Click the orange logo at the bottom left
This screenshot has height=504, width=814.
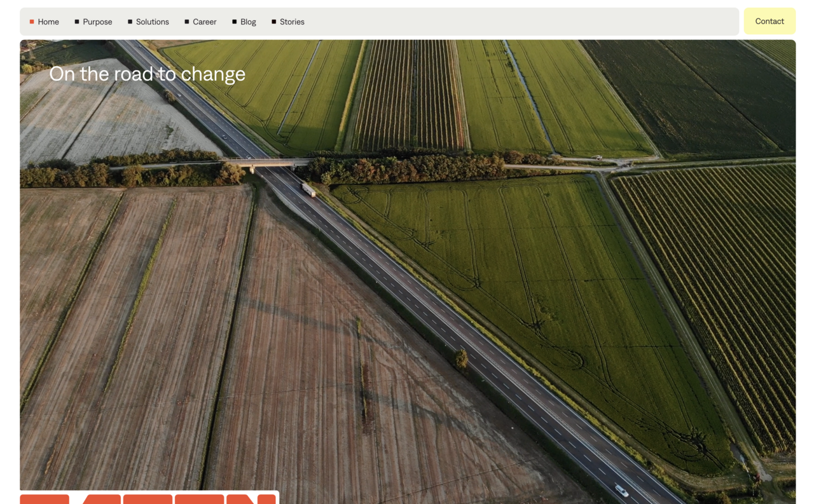[x=148, y=498]
